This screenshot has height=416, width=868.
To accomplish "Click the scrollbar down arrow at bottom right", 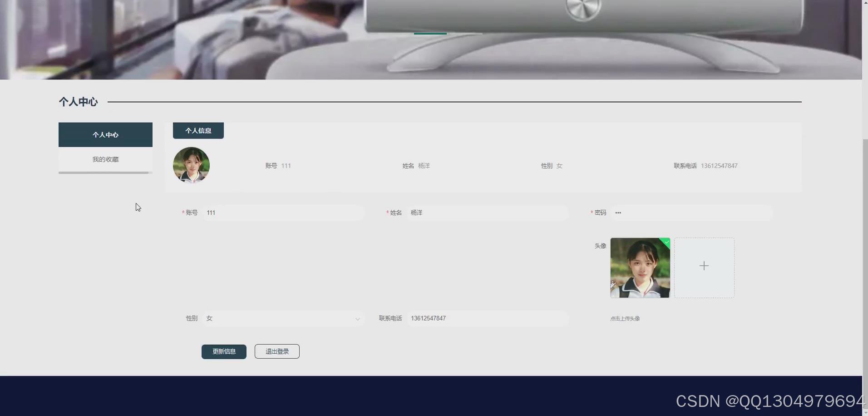I will [x=864, y=412].
